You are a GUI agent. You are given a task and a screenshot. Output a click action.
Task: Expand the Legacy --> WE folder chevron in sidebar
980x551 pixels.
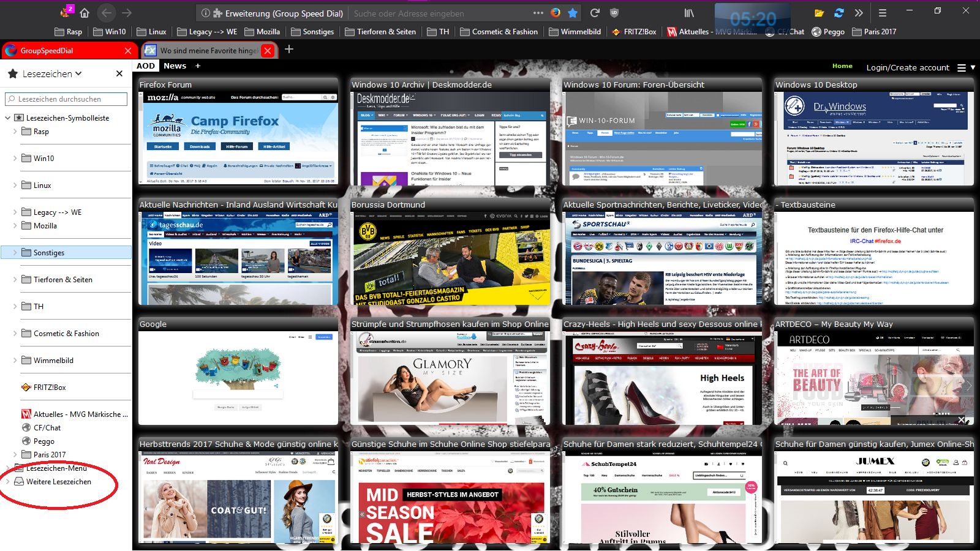15,212
